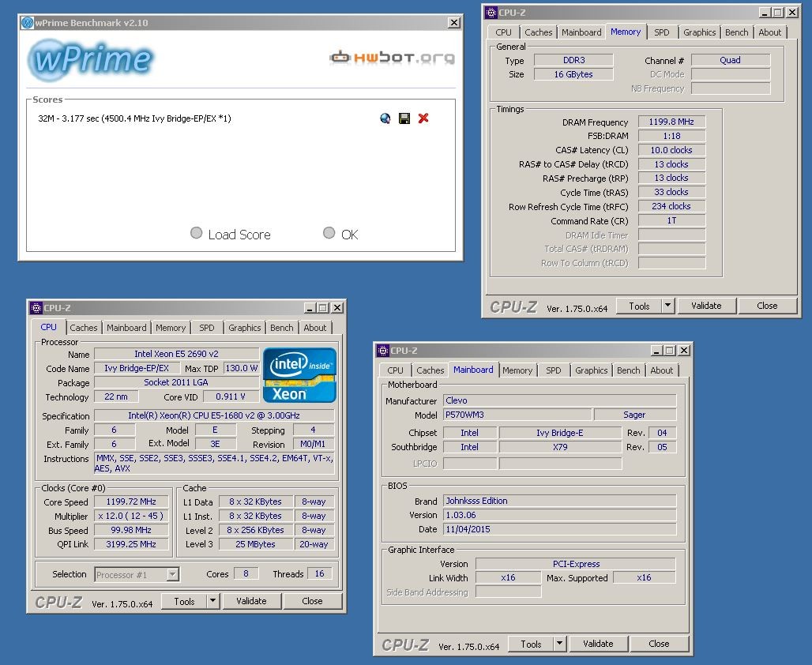Viewport: 812px width, 665px height.
Task: Open the Memory tab in the Mainboard window
Action: click(517, 370)
